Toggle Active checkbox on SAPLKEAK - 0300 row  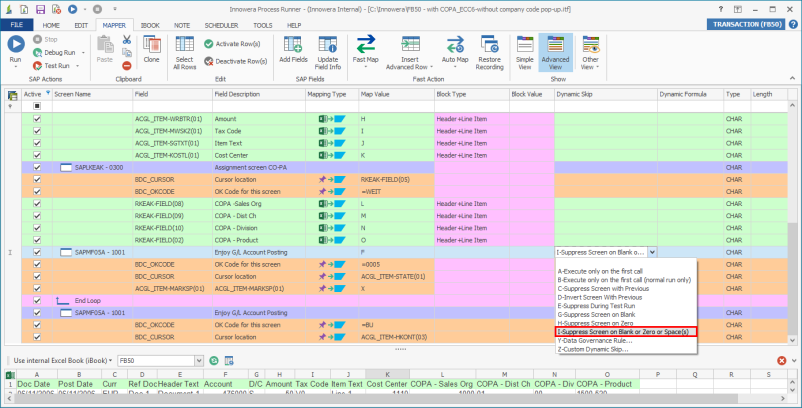38,167
